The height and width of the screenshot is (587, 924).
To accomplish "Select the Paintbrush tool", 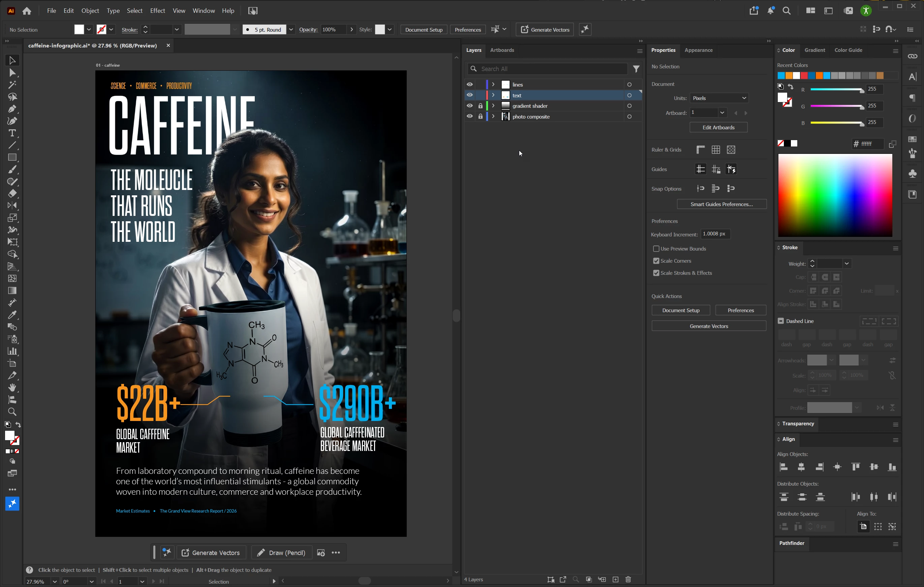I will (x=12, y=169).
